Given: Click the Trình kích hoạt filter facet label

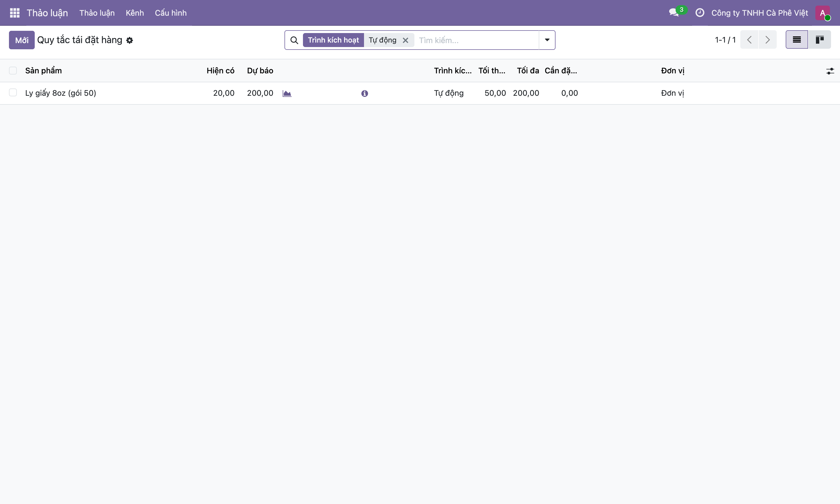Looking at the screenshot, I should (333, 40).
